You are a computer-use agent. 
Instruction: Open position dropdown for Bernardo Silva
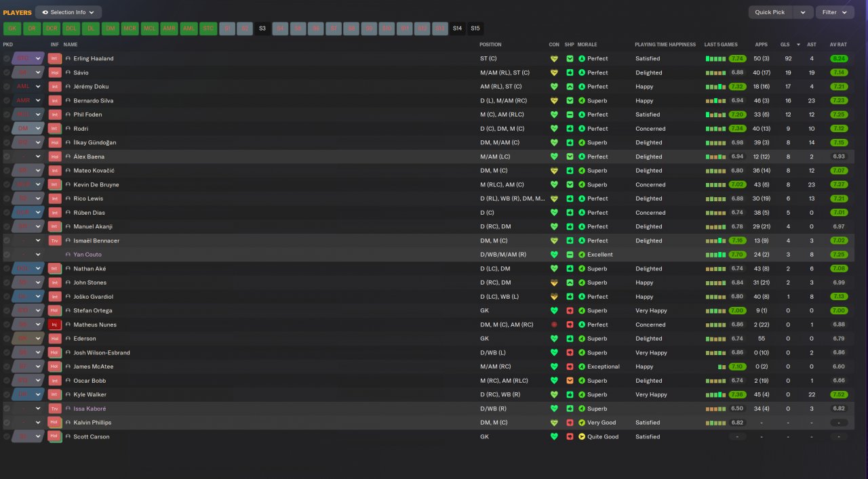click(x=39, y=100)
